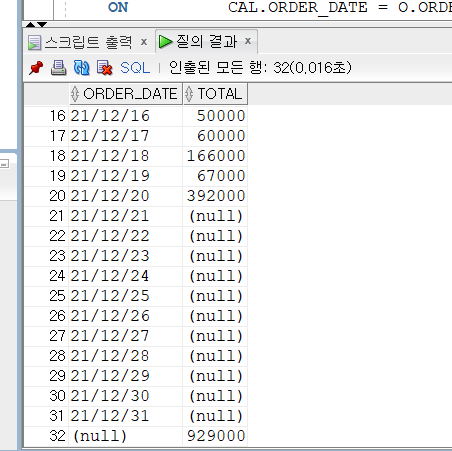Select the grand total 929000
Viewport: 452px width, 451px height.
215,436
